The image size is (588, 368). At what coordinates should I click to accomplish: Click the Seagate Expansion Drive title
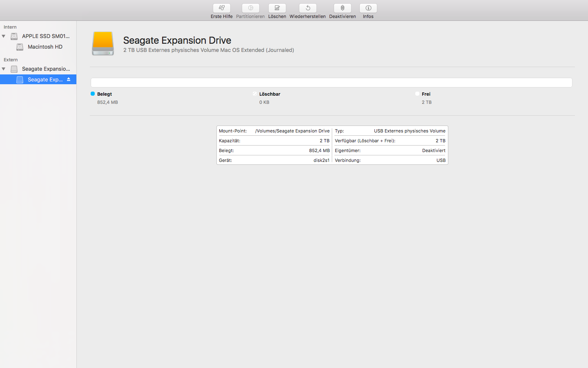[177, 40]
